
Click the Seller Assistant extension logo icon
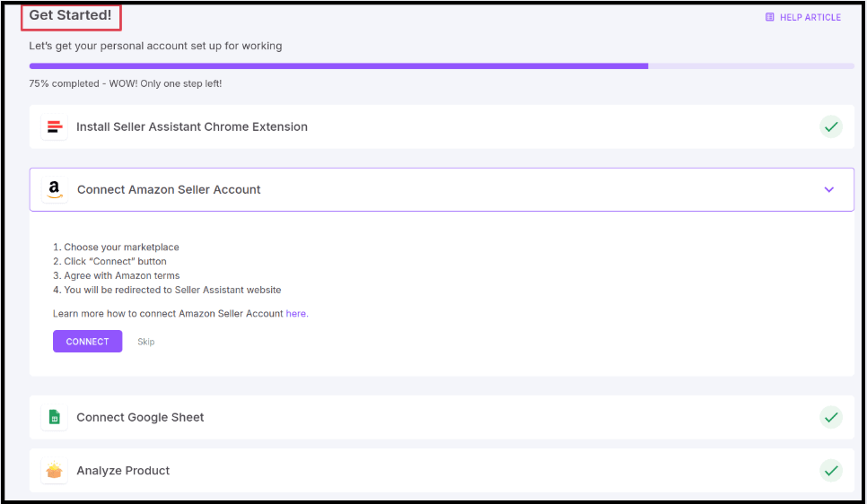(x=55, y=127)
